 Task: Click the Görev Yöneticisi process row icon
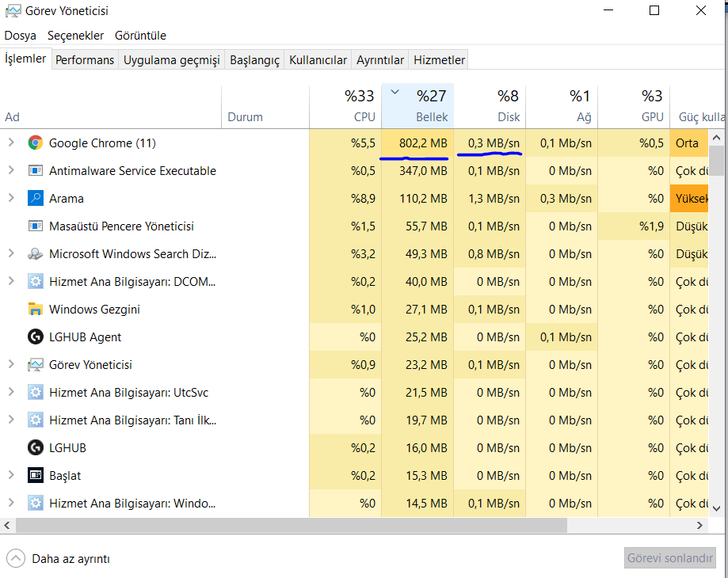(x=35, y=365)
